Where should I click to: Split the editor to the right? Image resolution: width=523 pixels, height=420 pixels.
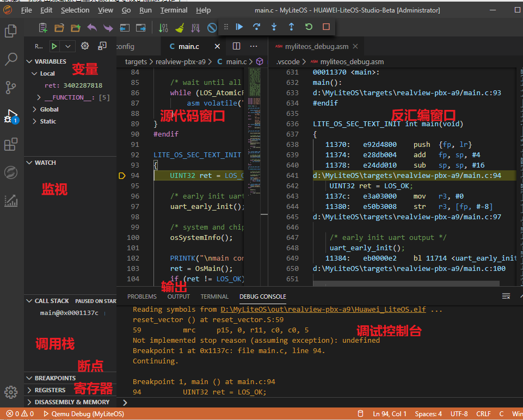[236, 46]
